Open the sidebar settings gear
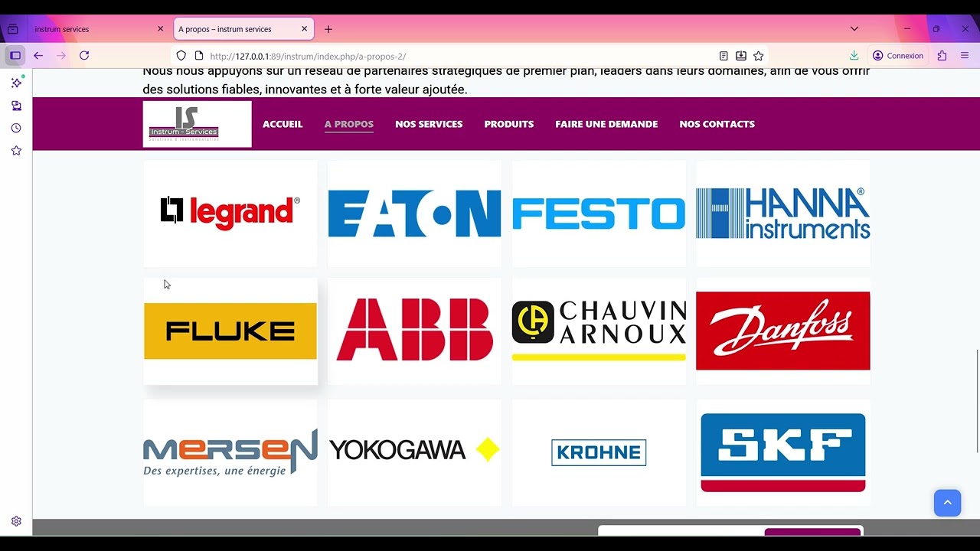The image size is (980, 551). (x=16, y=521)
